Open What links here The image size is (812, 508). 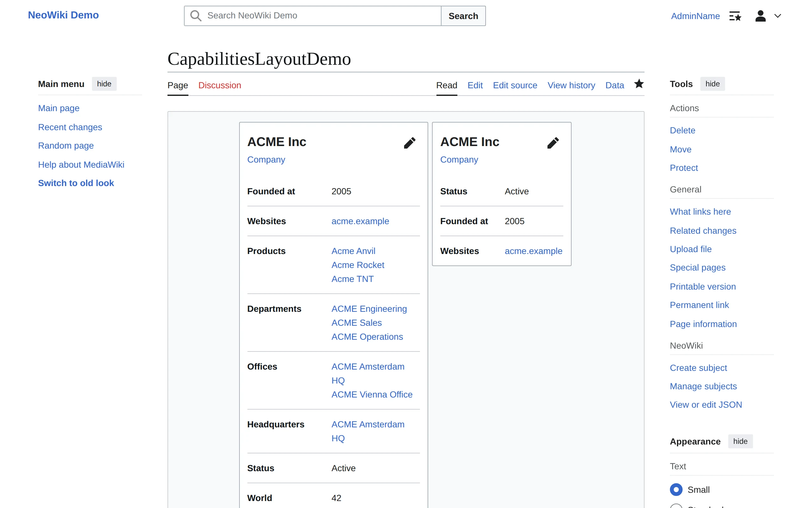coord(700,212)
